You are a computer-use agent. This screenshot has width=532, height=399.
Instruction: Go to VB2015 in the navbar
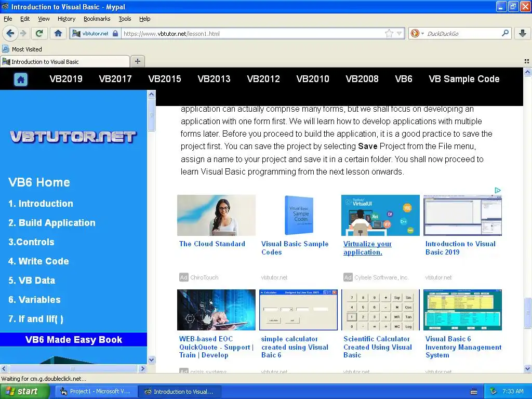pos(165,79)
